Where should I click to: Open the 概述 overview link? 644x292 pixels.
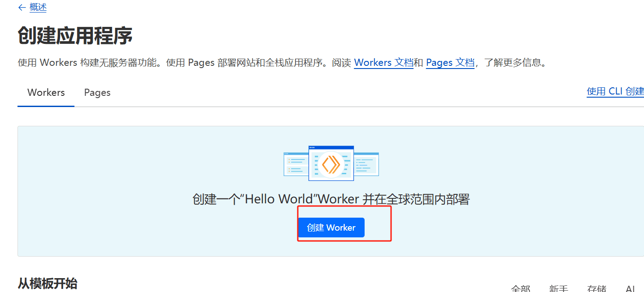point(38,8)
